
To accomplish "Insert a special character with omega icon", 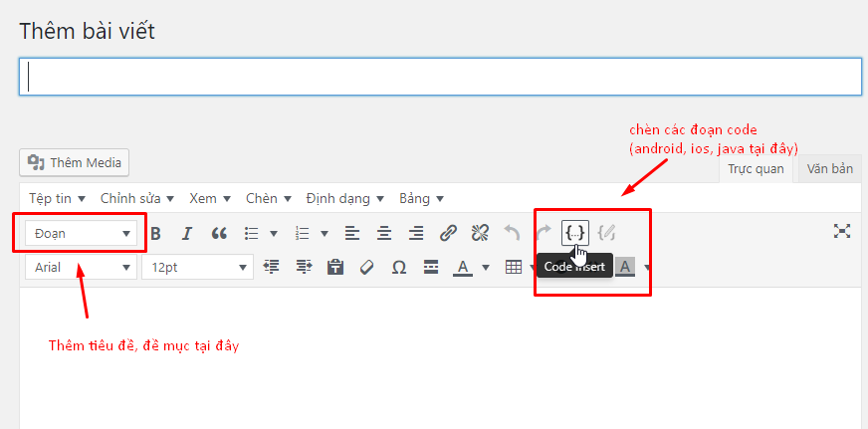I will pos(399,267).
